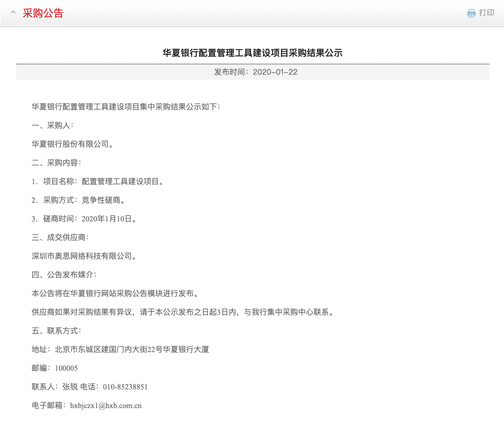This screenshot has height=428, width=504.
Task: Click the heading 三、成交供应商
Action: point(60,237)
